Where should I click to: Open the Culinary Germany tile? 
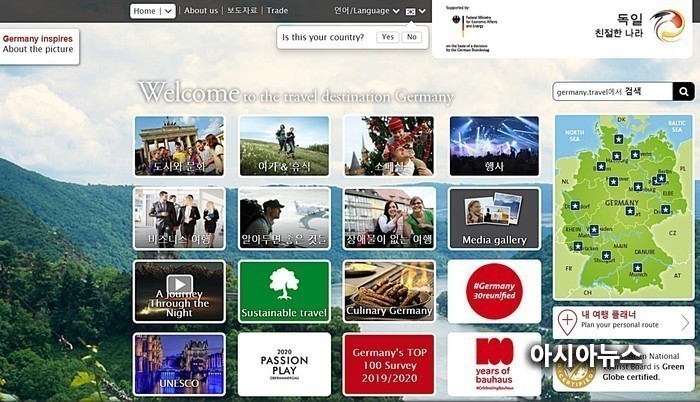(389, 291)
